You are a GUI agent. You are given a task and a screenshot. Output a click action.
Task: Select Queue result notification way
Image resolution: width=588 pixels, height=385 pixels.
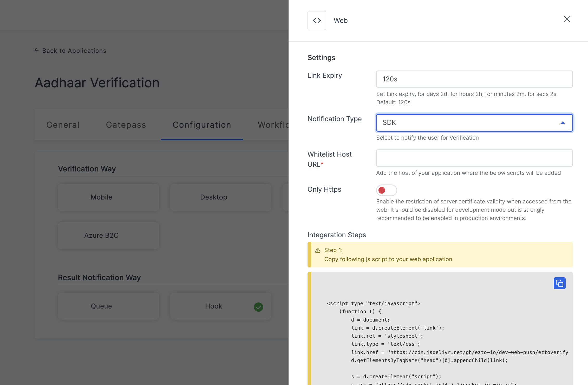108,306
